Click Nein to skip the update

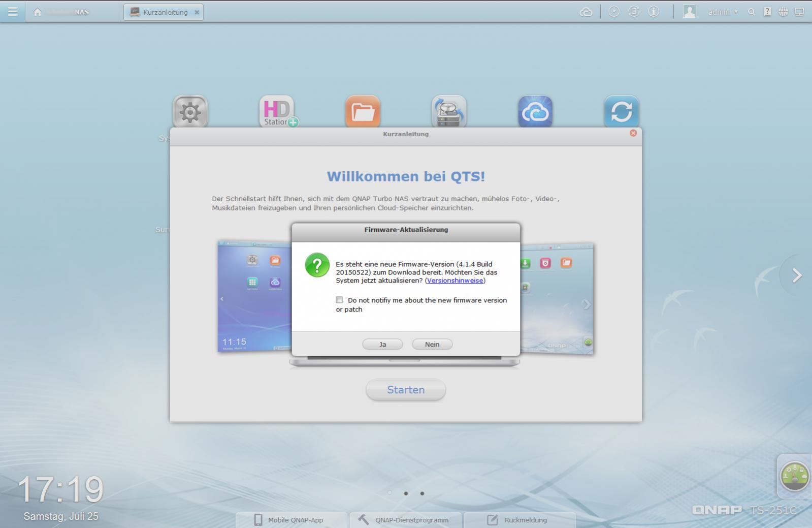tap(432, 345)
